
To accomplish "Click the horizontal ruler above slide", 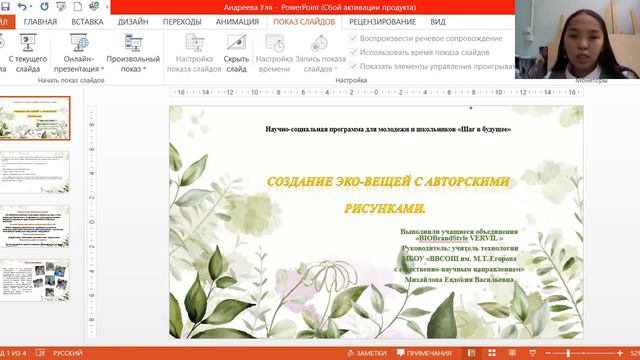I will 376,93.
